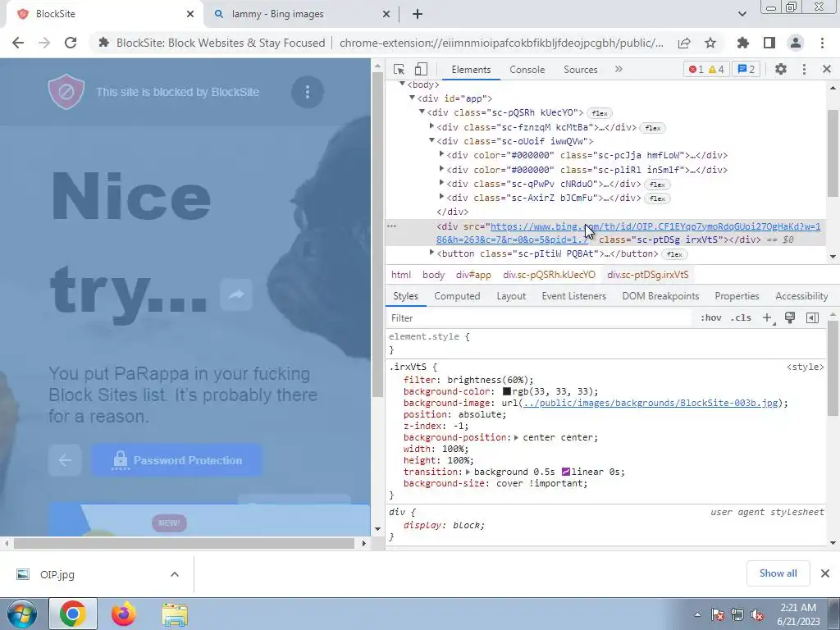Expand the sc-qPwPv cNRduO div node
This screenshot has width=840, height=630.
(x=441, y=183)
